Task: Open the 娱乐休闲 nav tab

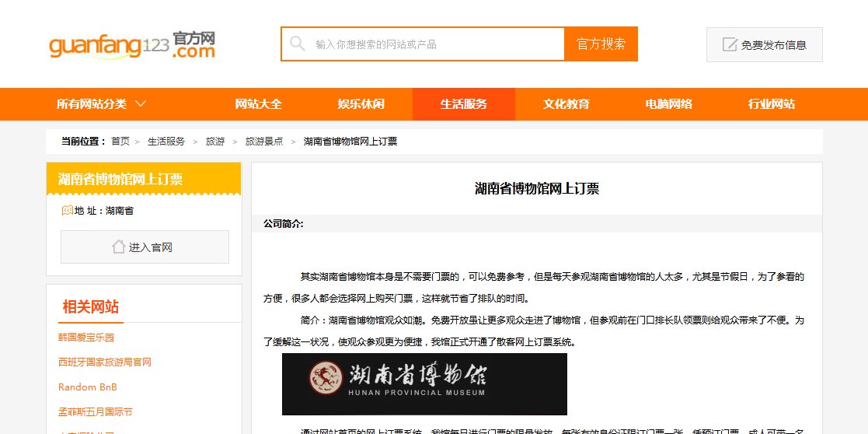Action: pos(361,103)
